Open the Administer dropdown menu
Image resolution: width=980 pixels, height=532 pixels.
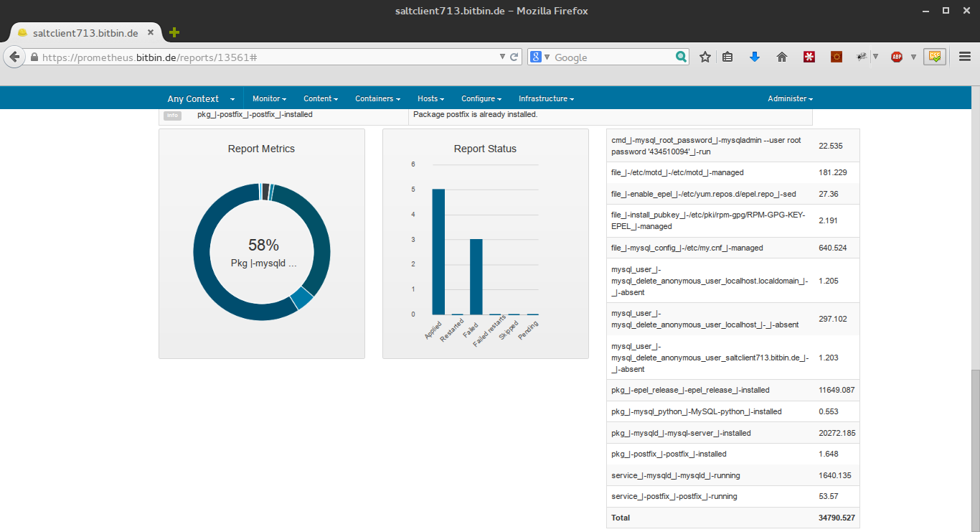790,99
